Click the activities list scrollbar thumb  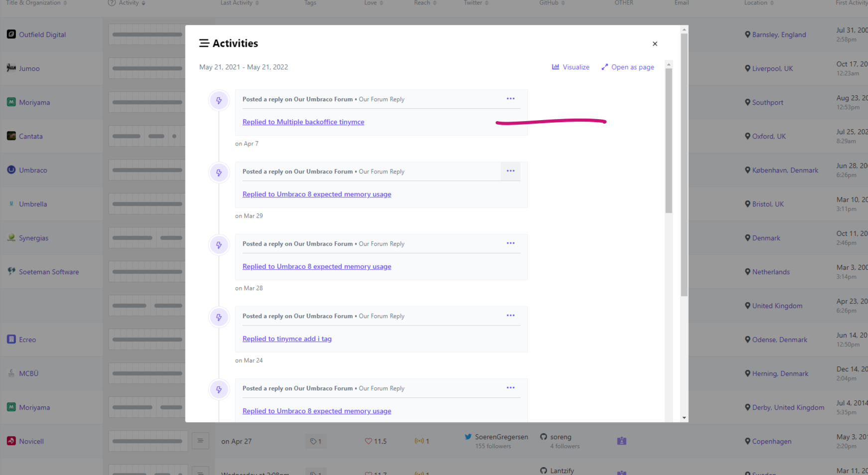pos(669,141)
